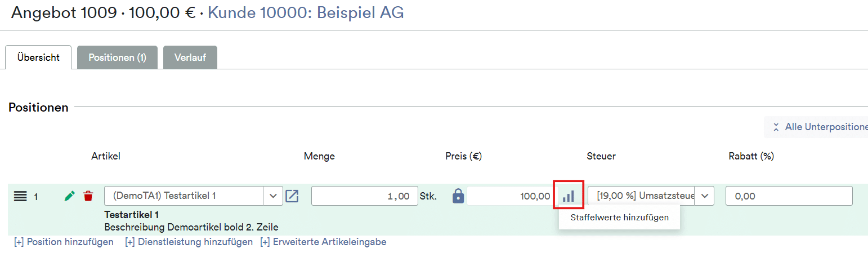The width and height of the screenshot is (868, 266).
Task: Click Position hinzufügen link
Action: tap(64, 242)
